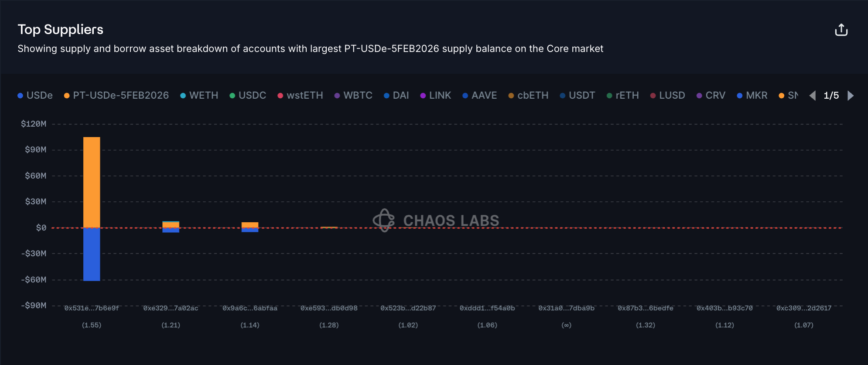Toggle the CRV legend color dot

click(x=699, y=96)
